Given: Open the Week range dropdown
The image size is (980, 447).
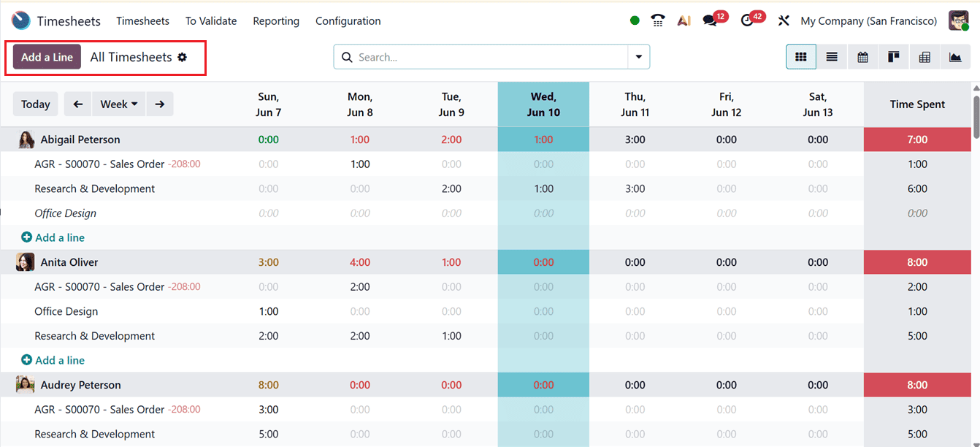Looking at the screenshot, I should [x=119, y=104].
